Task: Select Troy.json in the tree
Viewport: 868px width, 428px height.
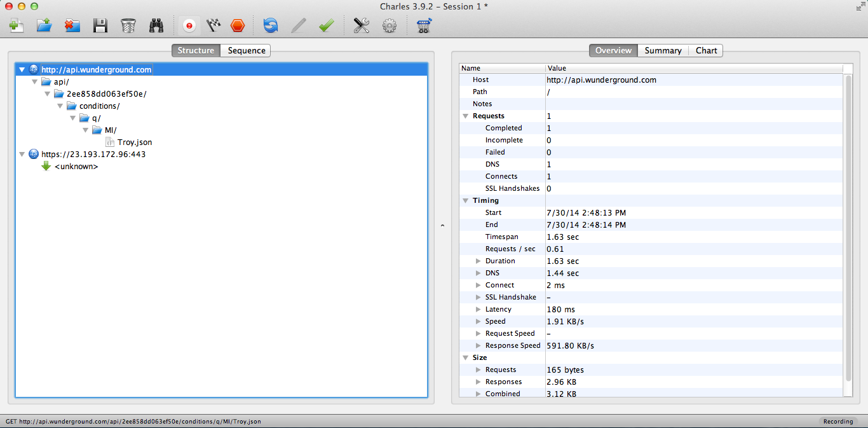Action: tap(134, 142)
